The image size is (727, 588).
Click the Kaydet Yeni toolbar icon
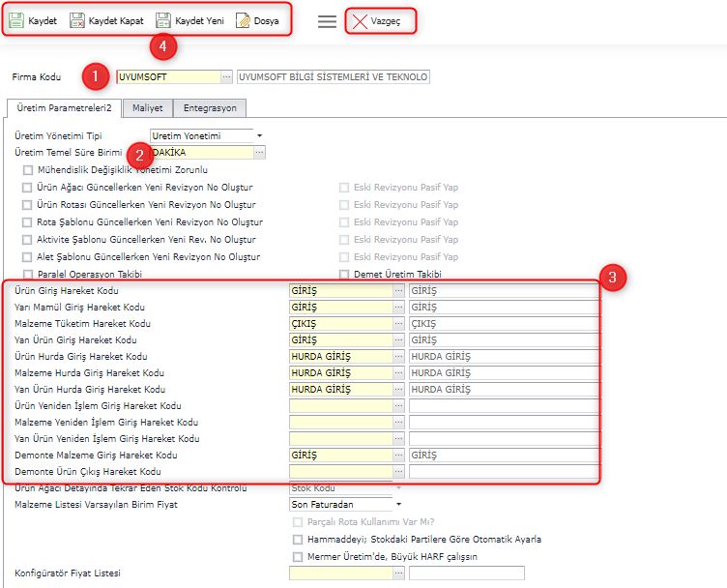[163, 20]
